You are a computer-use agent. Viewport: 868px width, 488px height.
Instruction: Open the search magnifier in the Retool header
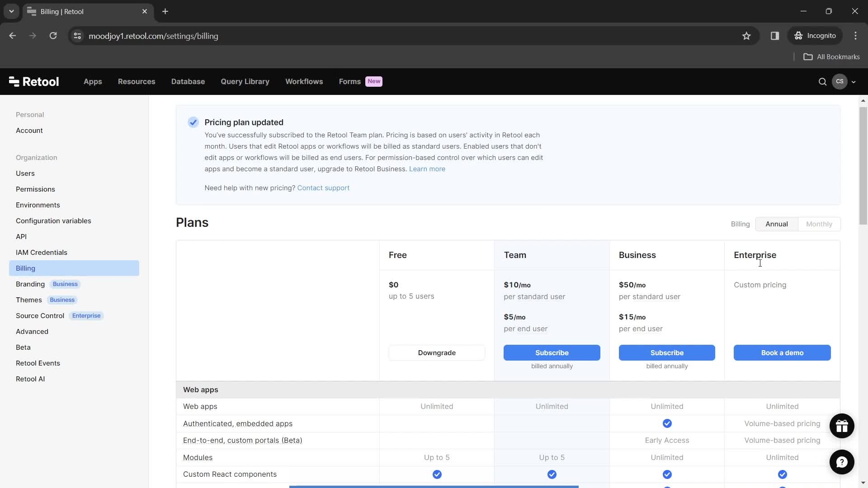tap(822, 82)
